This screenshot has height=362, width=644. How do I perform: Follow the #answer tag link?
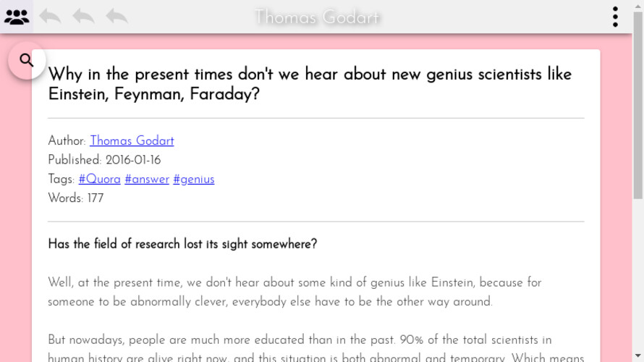[x=147, y=180]
